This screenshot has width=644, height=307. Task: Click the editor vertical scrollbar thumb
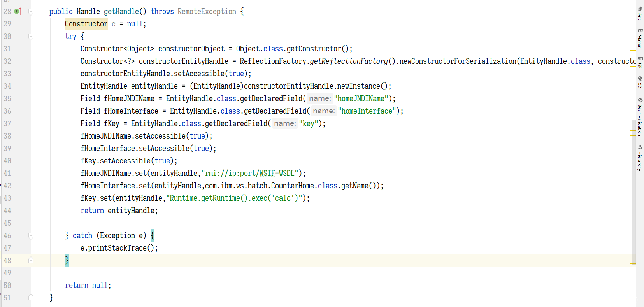pyautogui.click(x=633, y=192)
